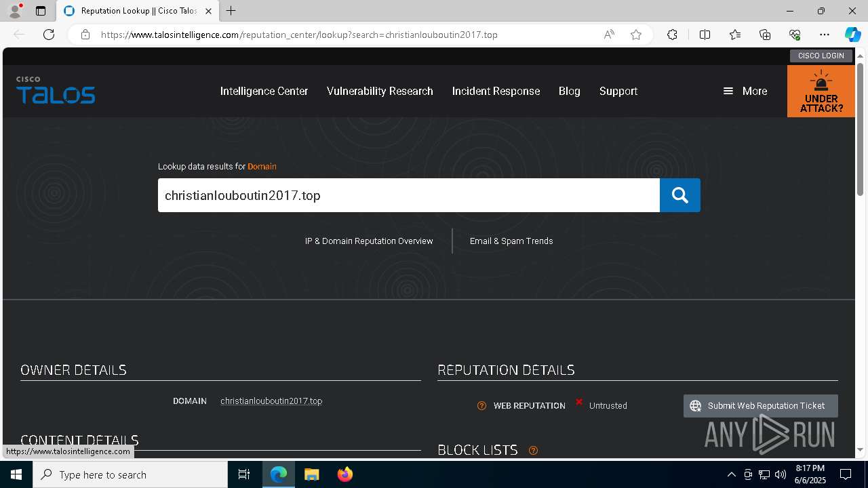Go to the Blog page
The image size is (868, 488).
[x=569, y=91]
